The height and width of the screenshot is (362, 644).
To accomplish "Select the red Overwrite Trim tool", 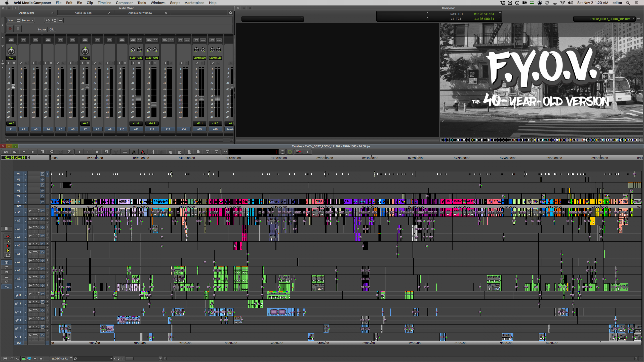I will (x=8, y=246).
